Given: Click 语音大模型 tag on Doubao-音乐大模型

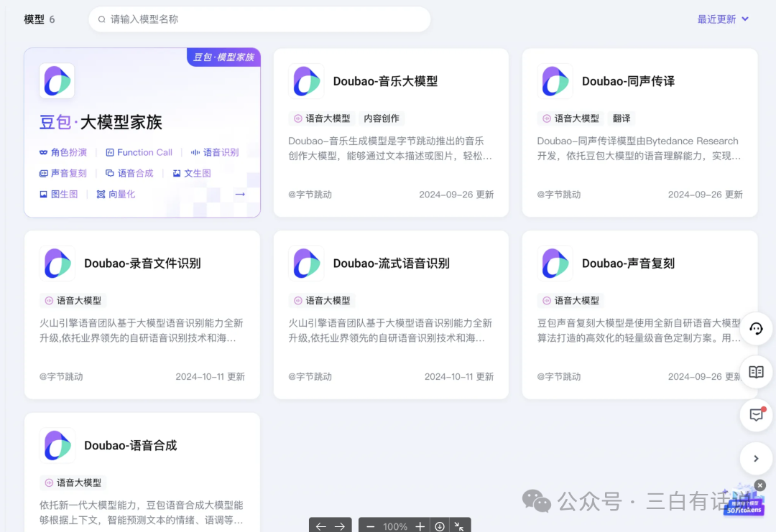Looking at the screenshot, I should (x=322, y=118).
